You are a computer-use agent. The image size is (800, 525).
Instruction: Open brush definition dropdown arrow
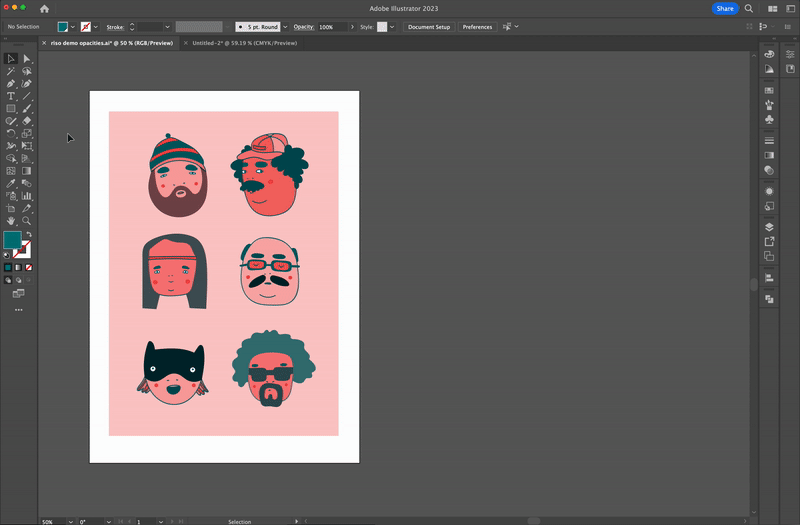[285, 27]
